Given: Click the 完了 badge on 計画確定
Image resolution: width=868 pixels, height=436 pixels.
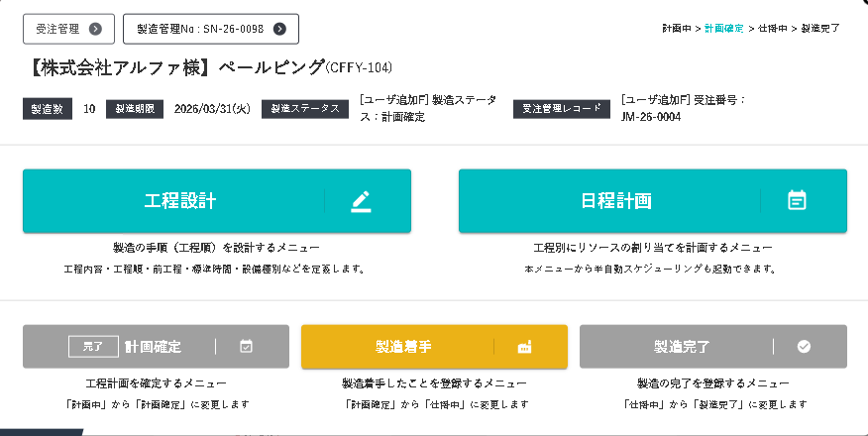Looking at the screenshot, I should tap(92, 347).
